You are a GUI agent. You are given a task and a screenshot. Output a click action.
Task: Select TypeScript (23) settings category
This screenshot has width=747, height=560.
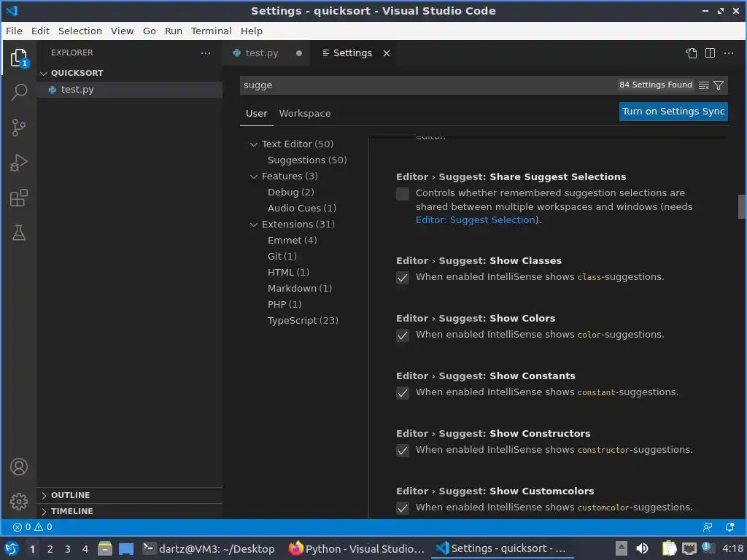tap(303, 321)
